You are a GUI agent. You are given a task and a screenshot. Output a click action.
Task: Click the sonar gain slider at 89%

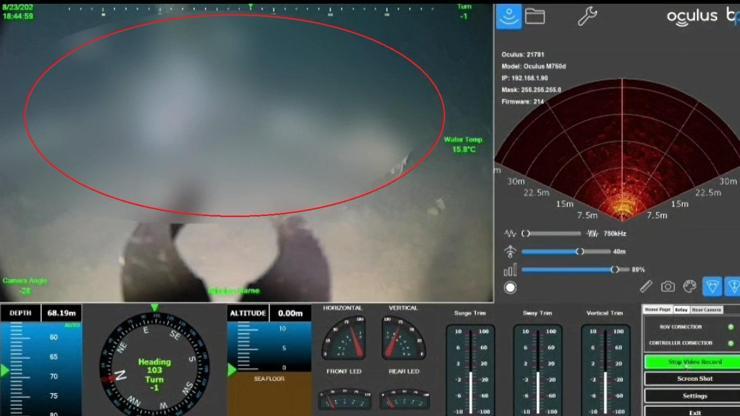coord(614,269)
